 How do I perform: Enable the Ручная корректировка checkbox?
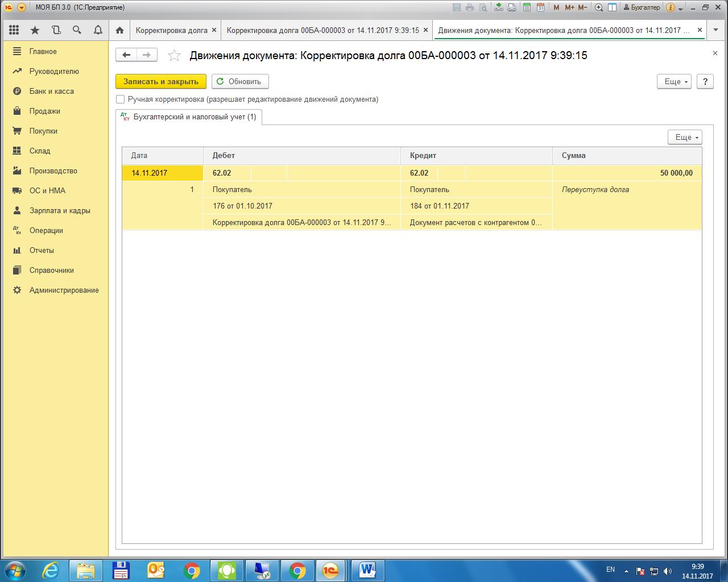(x=120, y=99)
